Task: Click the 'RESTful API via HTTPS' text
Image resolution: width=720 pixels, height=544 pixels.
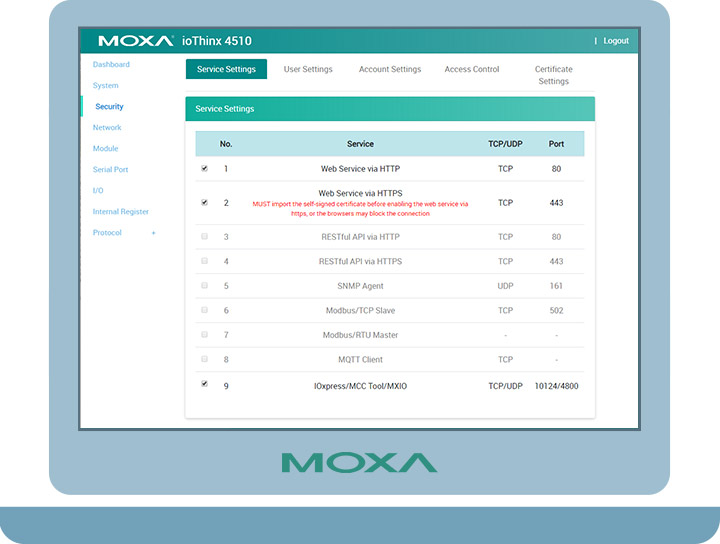Action: [360, 261]
